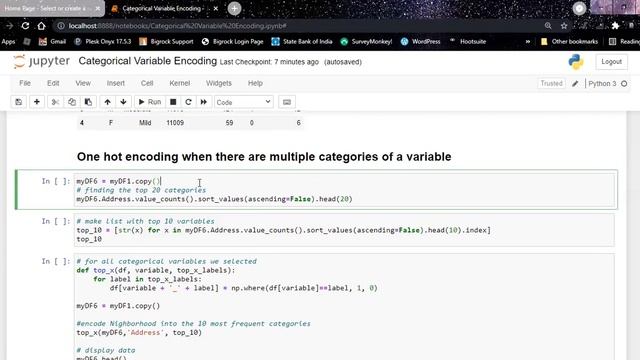
Task: Select the top_10 list code cell
Action: click(344, 230)
